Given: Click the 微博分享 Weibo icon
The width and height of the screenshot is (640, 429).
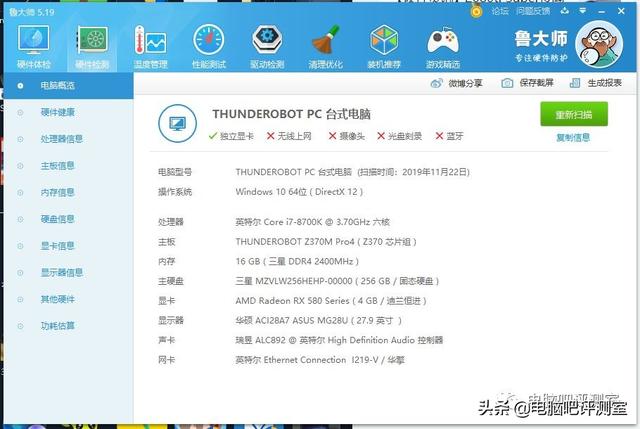Looking at the screenshot, I should pos(436,83).
